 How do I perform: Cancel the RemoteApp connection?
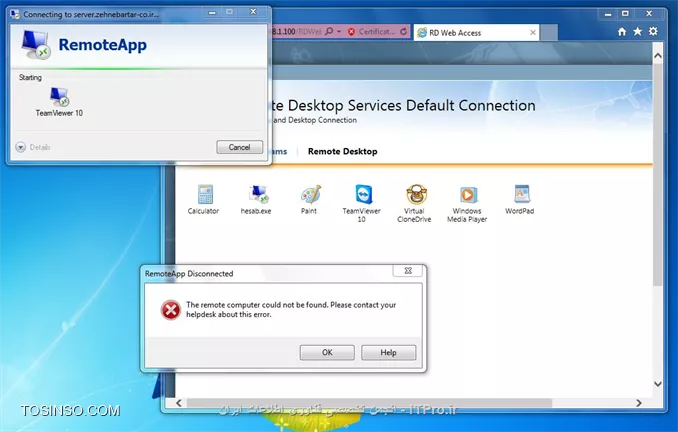point(239,147)
